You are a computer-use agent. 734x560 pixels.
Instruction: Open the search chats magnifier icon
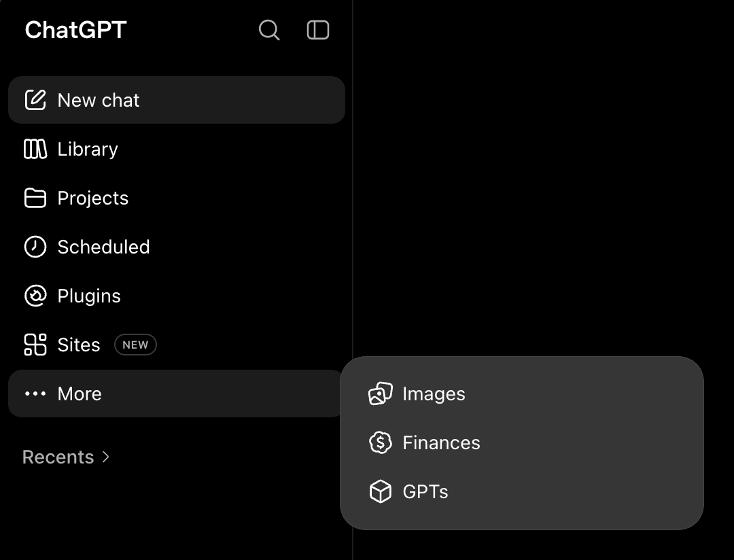click(x=269, y=30)
